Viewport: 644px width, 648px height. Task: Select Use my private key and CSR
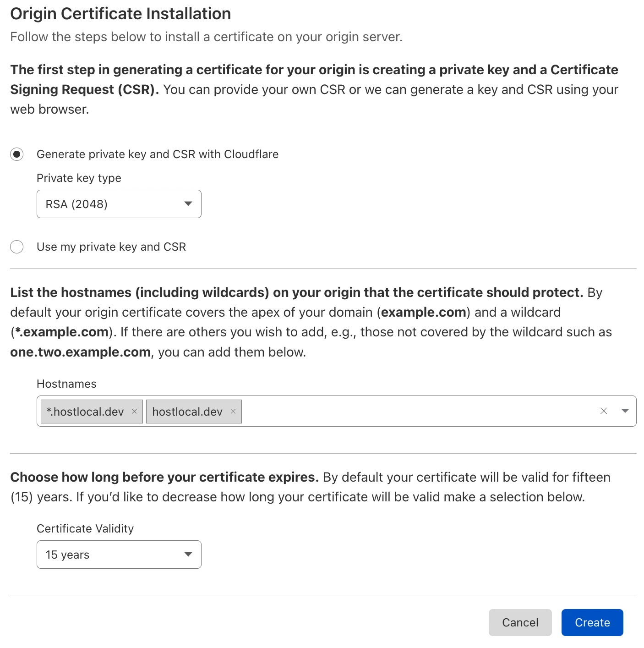tap(16, 247)
